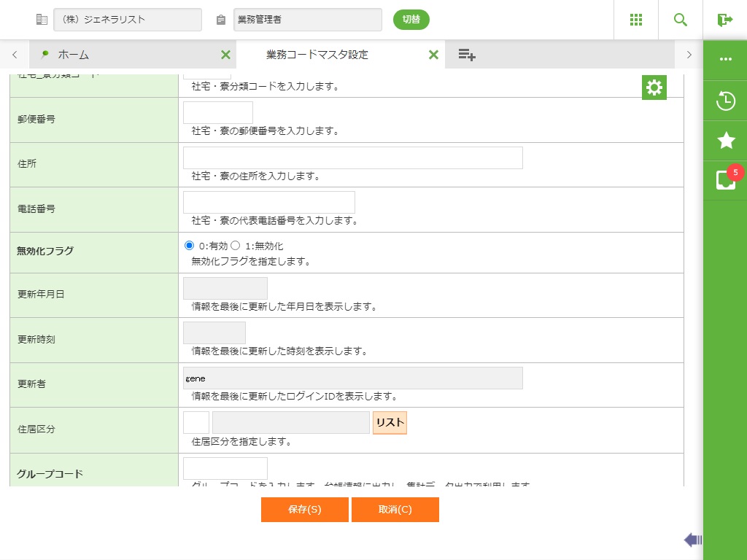Select the 1:無効化 radio option
The image size is (747, 560).
236,246
